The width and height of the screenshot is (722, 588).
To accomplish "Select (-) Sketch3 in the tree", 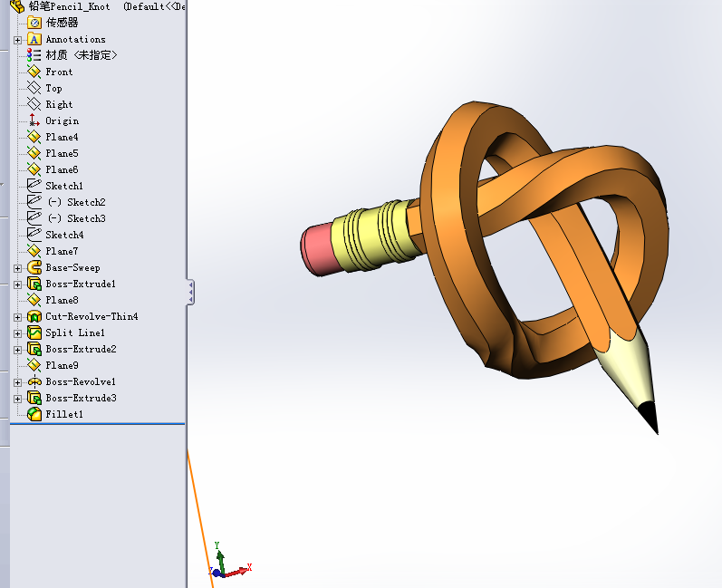I will pos(76,218).
